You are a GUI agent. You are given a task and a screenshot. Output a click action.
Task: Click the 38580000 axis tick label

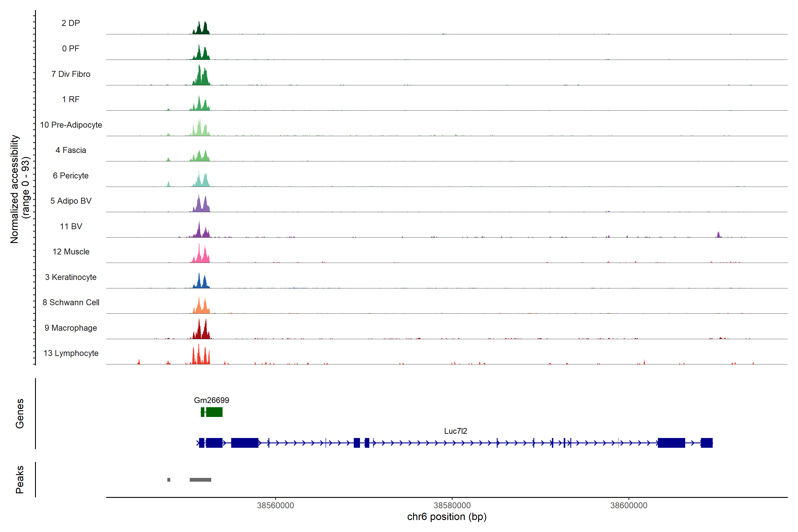click(x=452, y=505)
